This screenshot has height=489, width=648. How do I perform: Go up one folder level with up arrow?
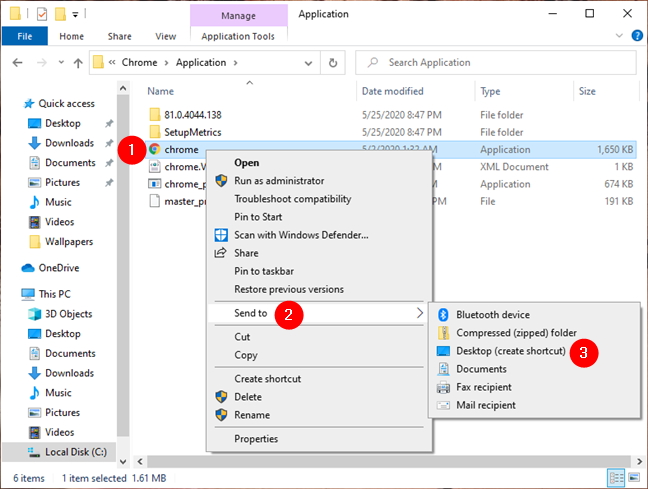click(x=78, y=63)
